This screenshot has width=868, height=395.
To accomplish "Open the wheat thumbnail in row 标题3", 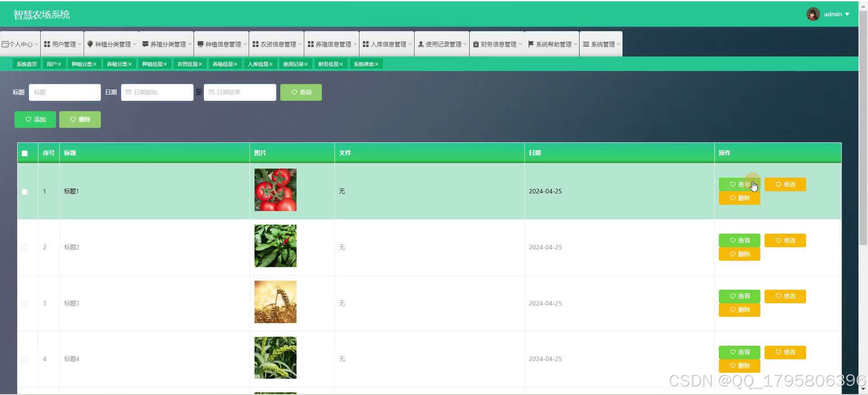I will (275, 302).
